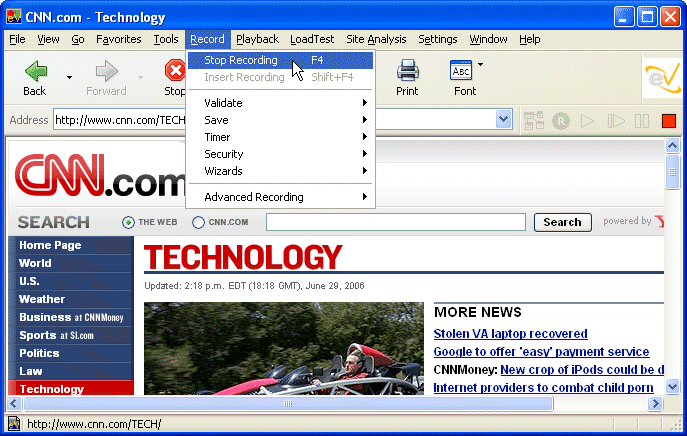687x436 pixels.
Task: Expand the Advanced Recording submenu
Action: [x=280, y=197]
